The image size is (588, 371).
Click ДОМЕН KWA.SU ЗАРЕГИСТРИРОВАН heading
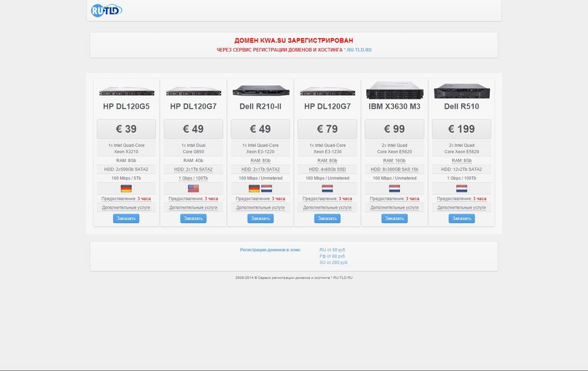(x=293, y=41)
